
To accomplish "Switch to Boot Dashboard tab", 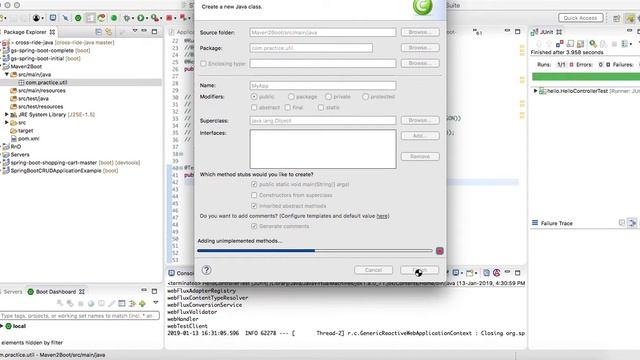I will [56, 291].
